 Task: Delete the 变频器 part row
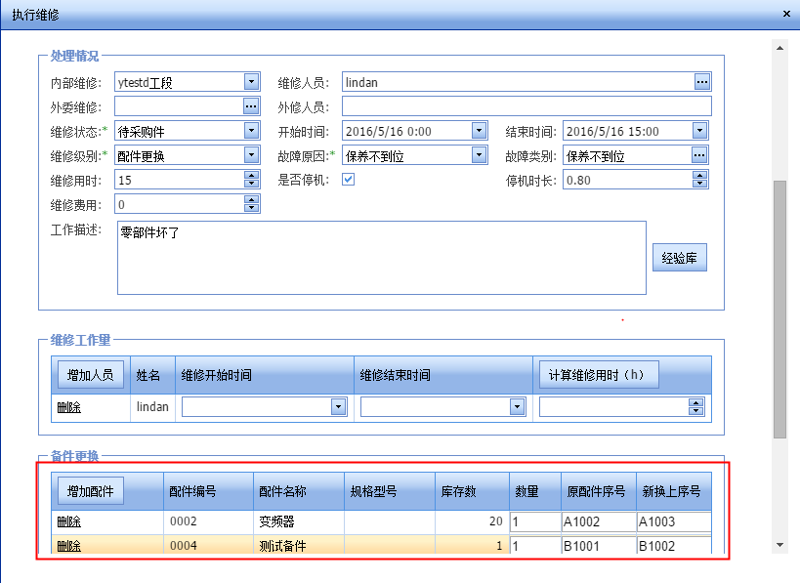[x=69, y=522]
